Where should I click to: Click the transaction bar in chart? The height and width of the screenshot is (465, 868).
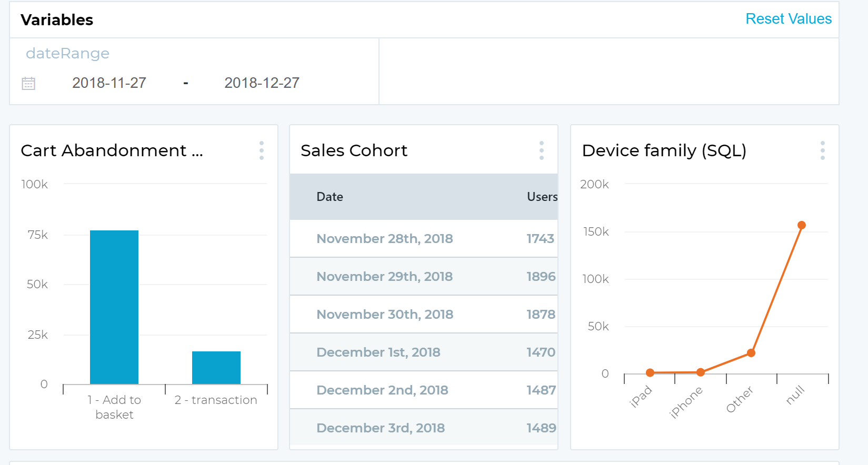point(216,368)
